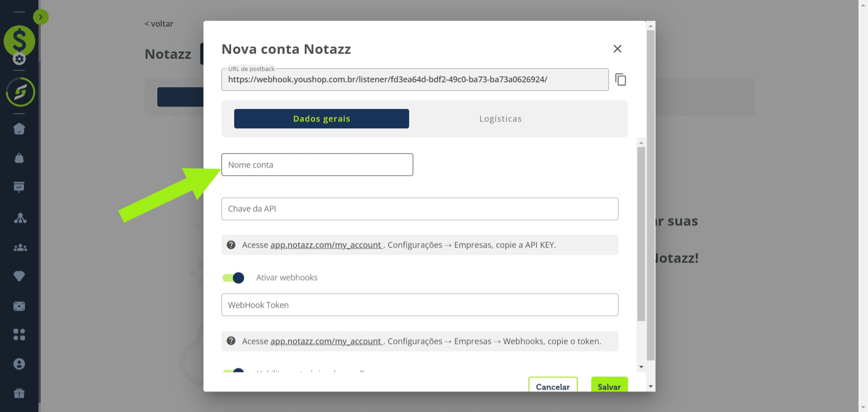The height and width of the screenshot is (412, 868).
Task: Focus the Chave da API field
Action: 420,209
